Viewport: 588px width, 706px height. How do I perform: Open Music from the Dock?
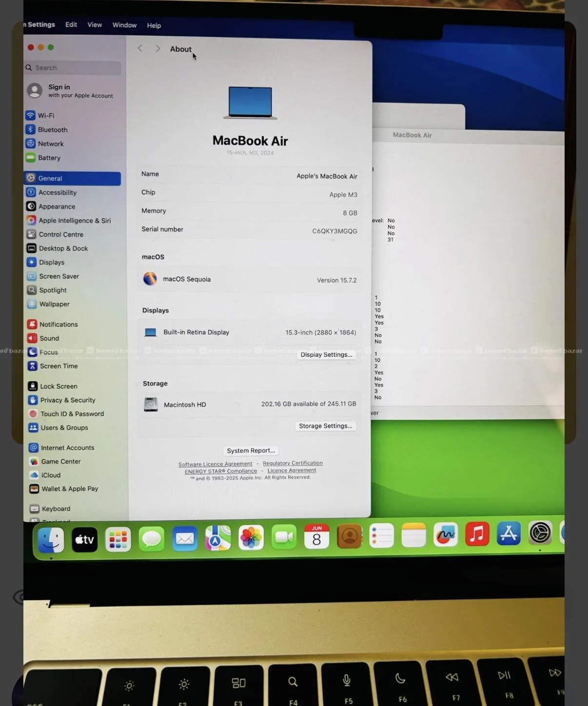pyautogui.click(x=477, y=533)
